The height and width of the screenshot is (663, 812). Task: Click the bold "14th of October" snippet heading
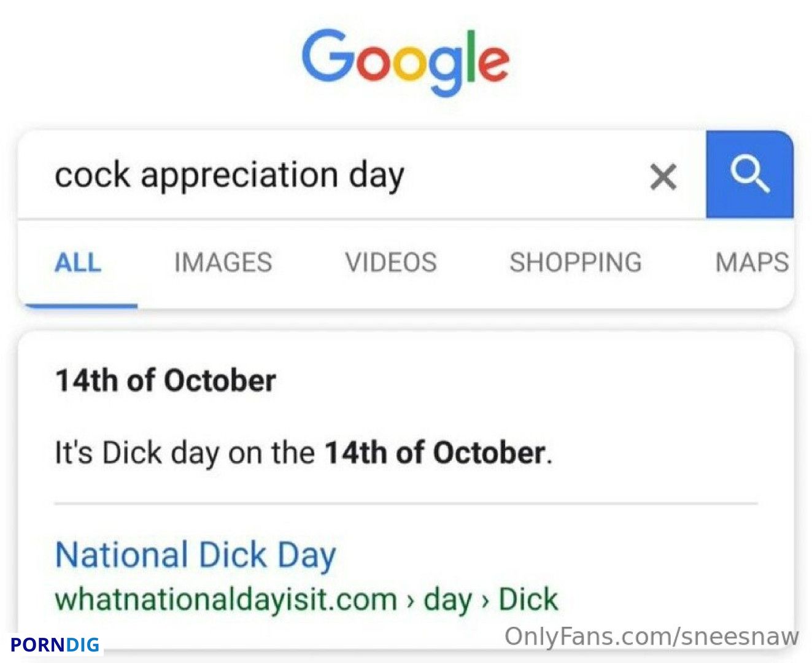point(166,381)
